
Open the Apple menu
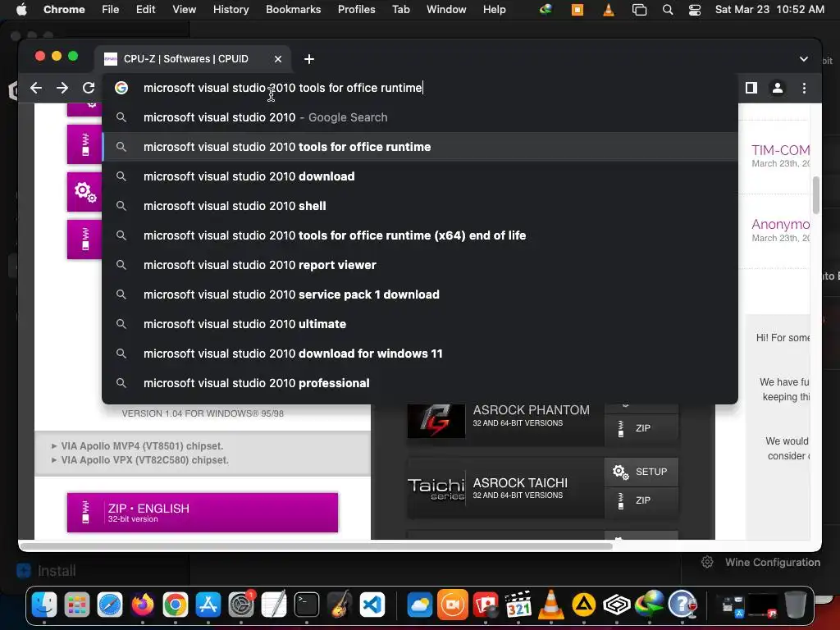(x=21, y=9)
